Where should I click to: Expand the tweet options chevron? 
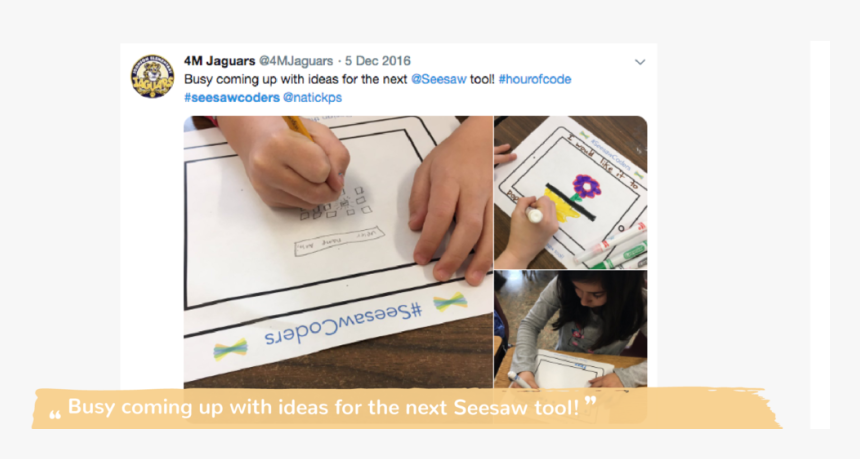point(640,62)
